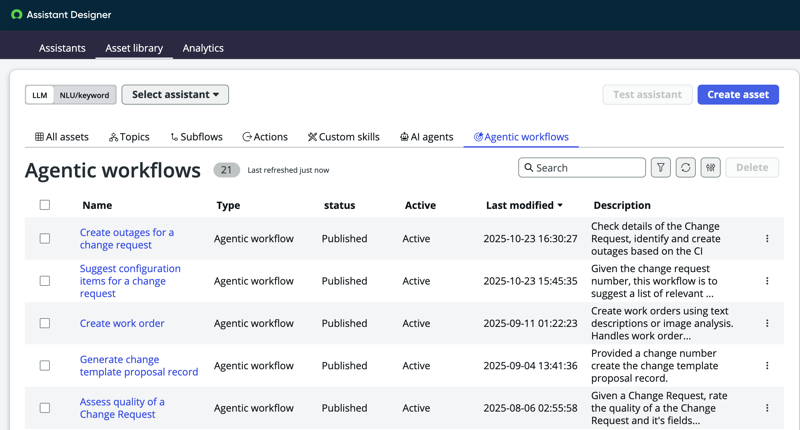Show All assets tab
800x430 pixels.
tap(62, 137)
